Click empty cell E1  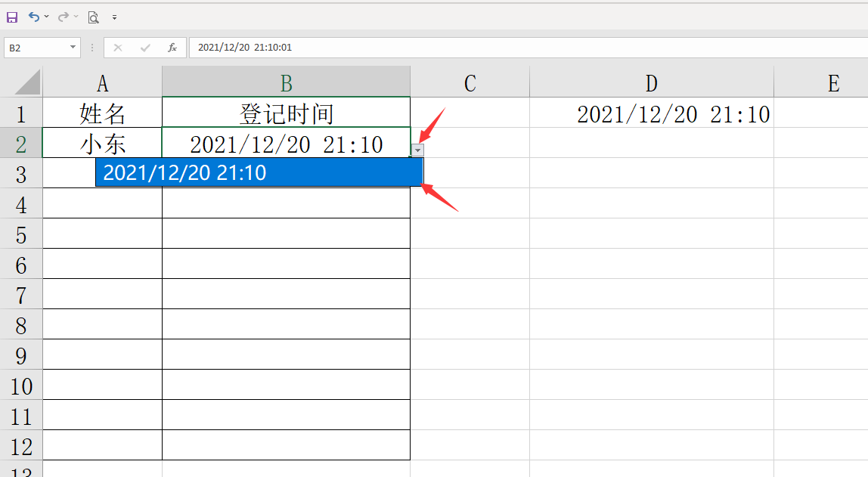[x=821, y=113]
